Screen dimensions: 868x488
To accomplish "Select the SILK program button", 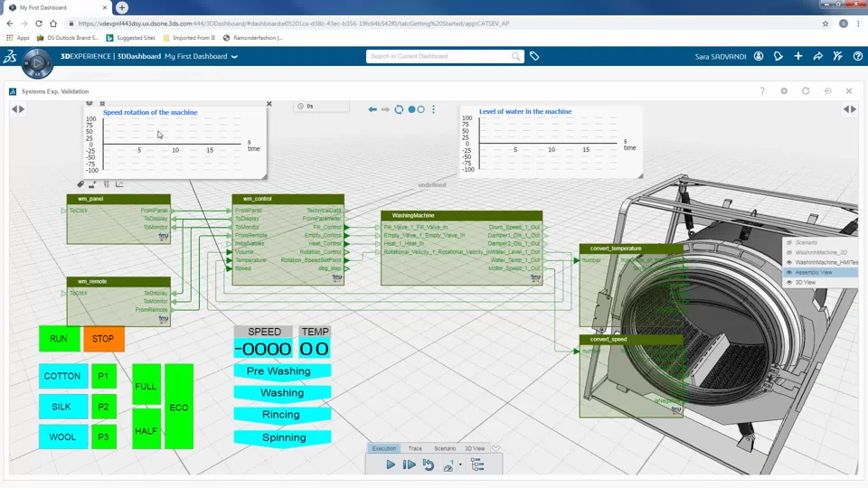I will tap(62, 407).
